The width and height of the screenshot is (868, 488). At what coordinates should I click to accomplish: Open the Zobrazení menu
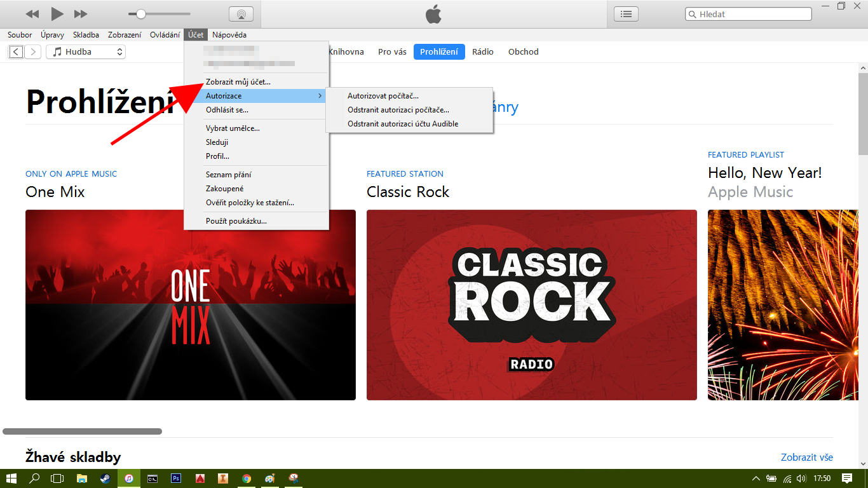tap(125, 35)
